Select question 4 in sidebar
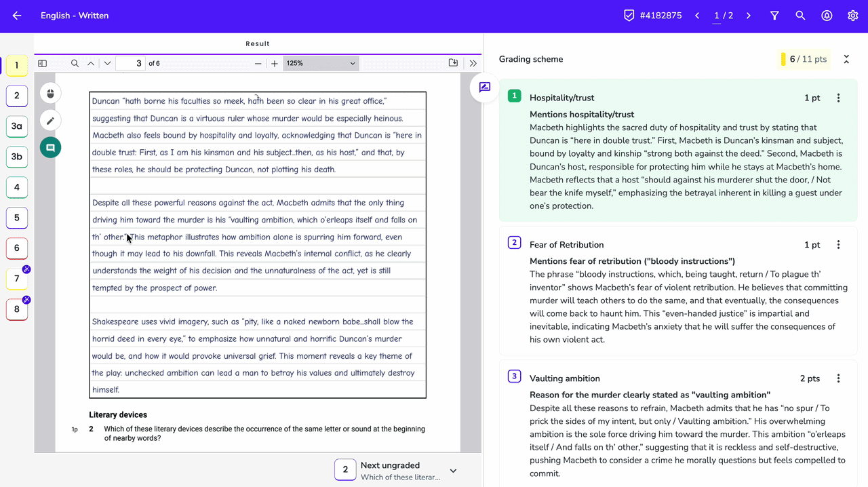The width and height of the screenshot is (868, 487). coord(17,187)
